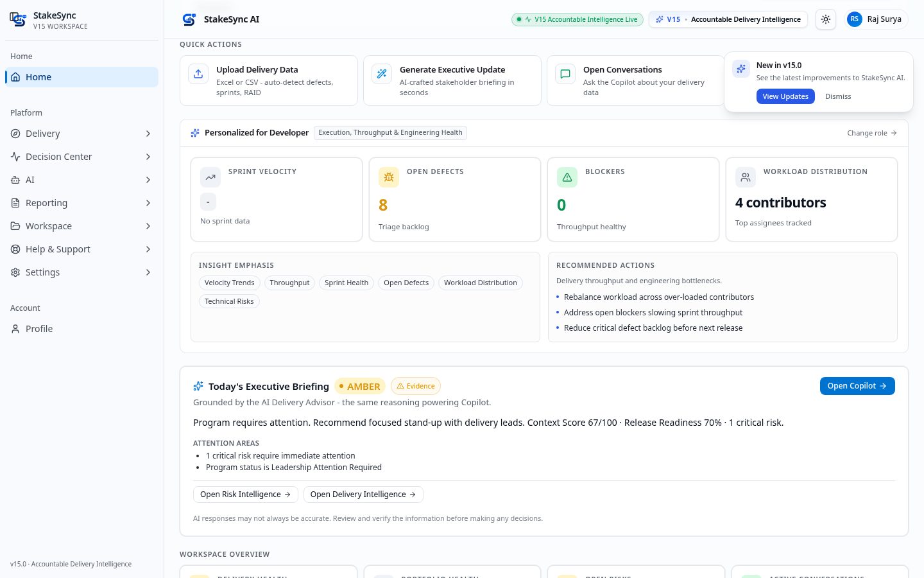
Task: Expand the Workspace chevron
Action: (x=148, y=226)
